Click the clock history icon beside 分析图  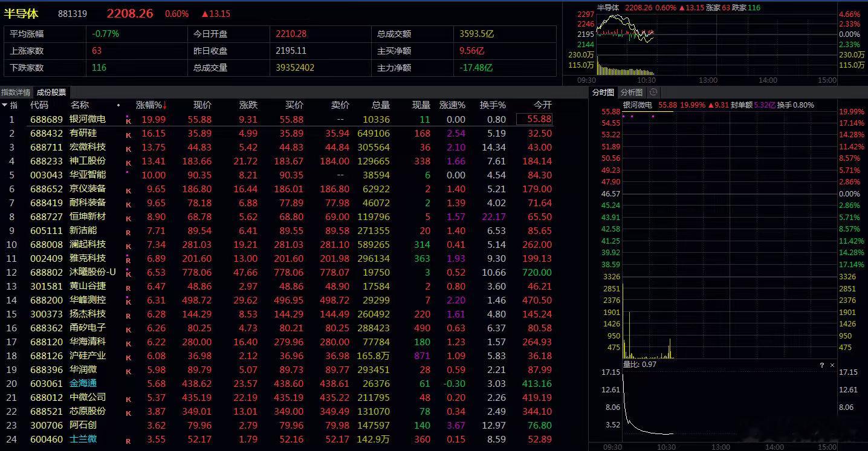[x=653, y=92]
